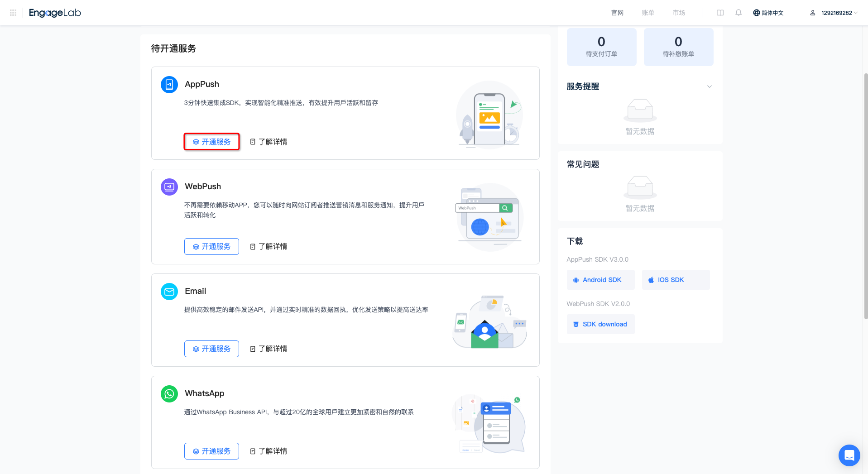Click the 待开通服务 heading
Screen dimensions: 868x474
(173, 48)
